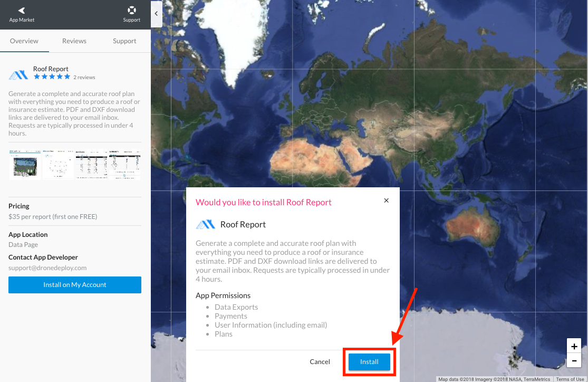The width and height of the screenshot is (588, 382).
Task: Click the User Information permission item
Action: tap(271, 325)
